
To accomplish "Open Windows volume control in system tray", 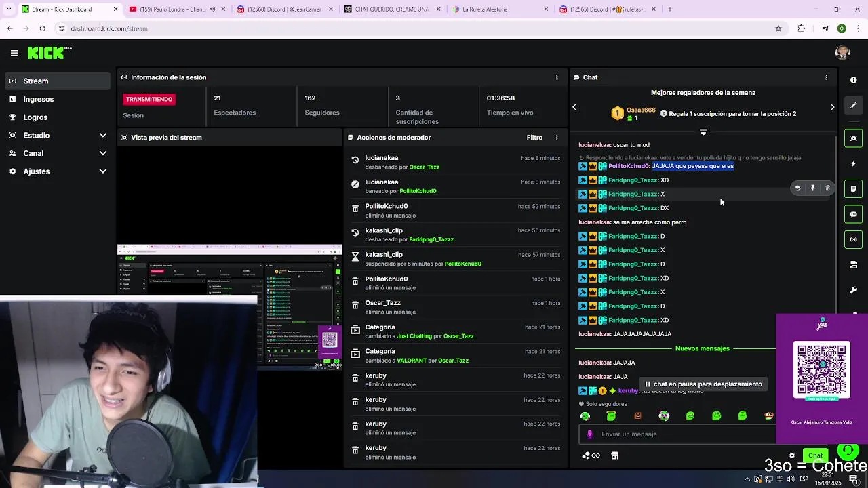I will [x=791, y=479].
